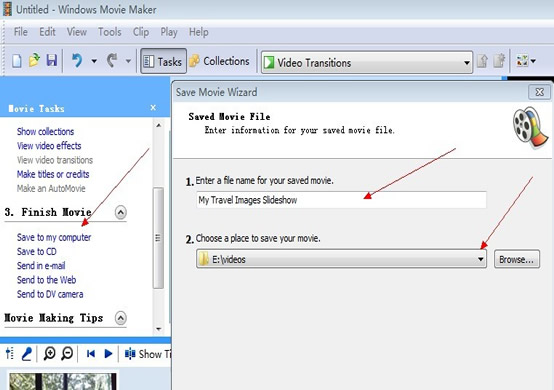Screen dimensions: 554x390
Task: Open the Help menu
Action: (x=199, y=32)
